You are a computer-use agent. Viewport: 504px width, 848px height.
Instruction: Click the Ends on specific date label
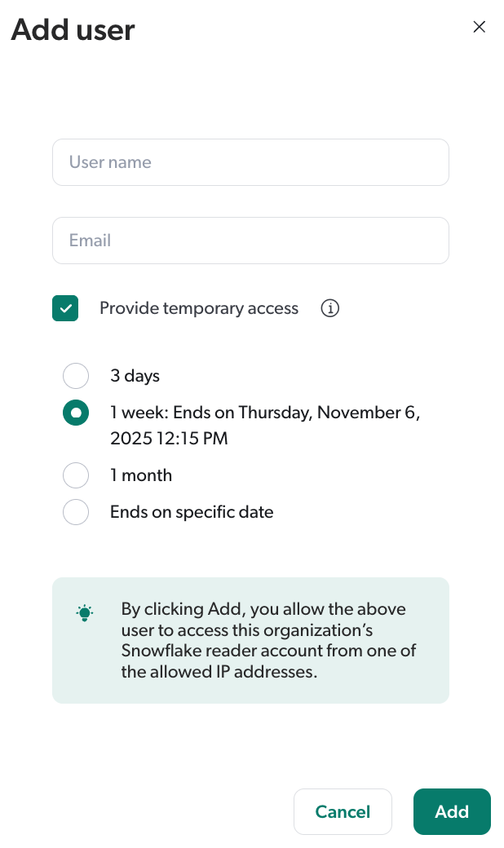191,512
